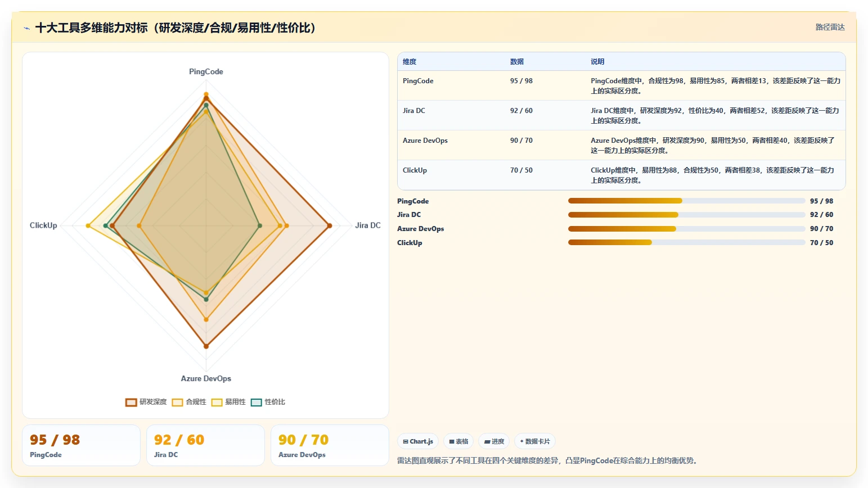Screen dimensions: 868x488
Task: Click the 95 / 98 progress value
Action: (x=821, y=201)
